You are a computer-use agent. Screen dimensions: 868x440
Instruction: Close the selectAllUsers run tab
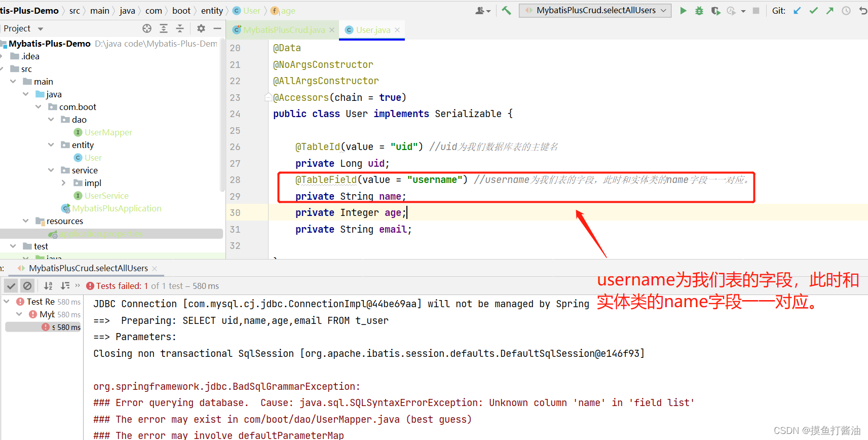[155, 268]
